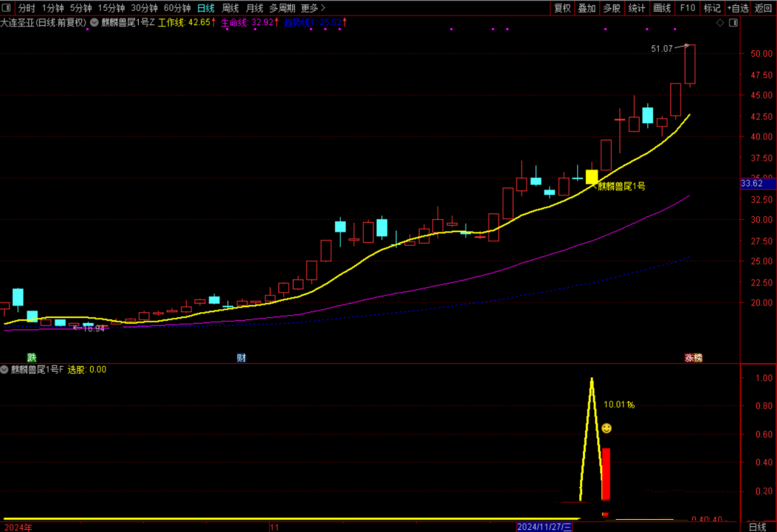This screenshot has width=777, height=532.
Task: Click the diamond icon above the price axis
Action: coord(720,23)
